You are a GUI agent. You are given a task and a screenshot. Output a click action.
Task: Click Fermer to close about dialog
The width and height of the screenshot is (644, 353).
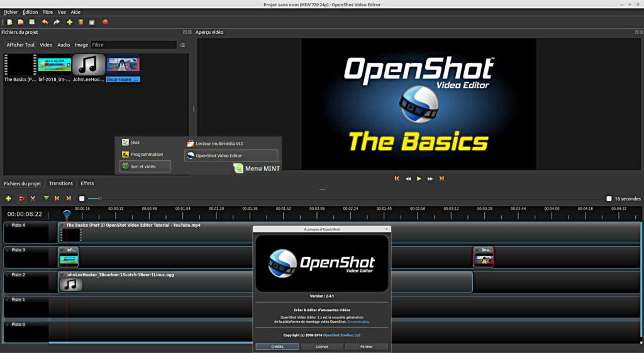tap(367, 347)
